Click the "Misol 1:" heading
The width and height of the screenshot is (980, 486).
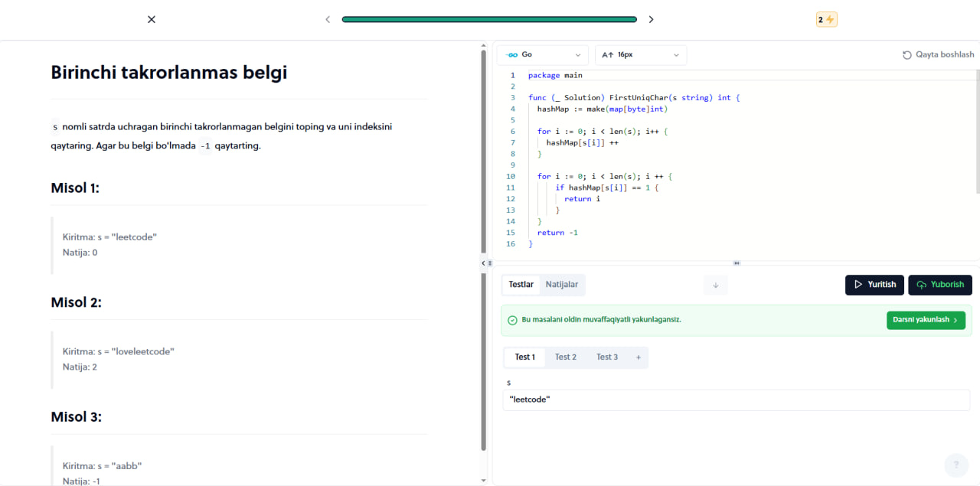[75, 188]
